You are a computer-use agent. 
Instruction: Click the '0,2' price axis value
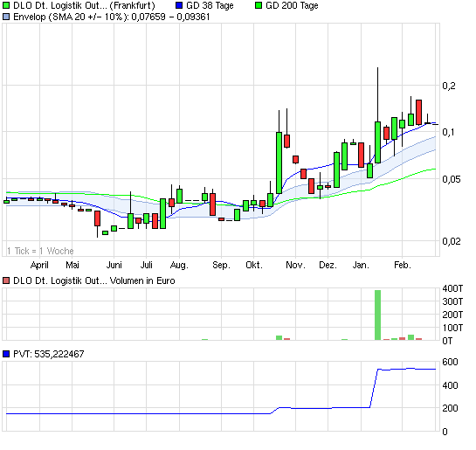point(449,86)
